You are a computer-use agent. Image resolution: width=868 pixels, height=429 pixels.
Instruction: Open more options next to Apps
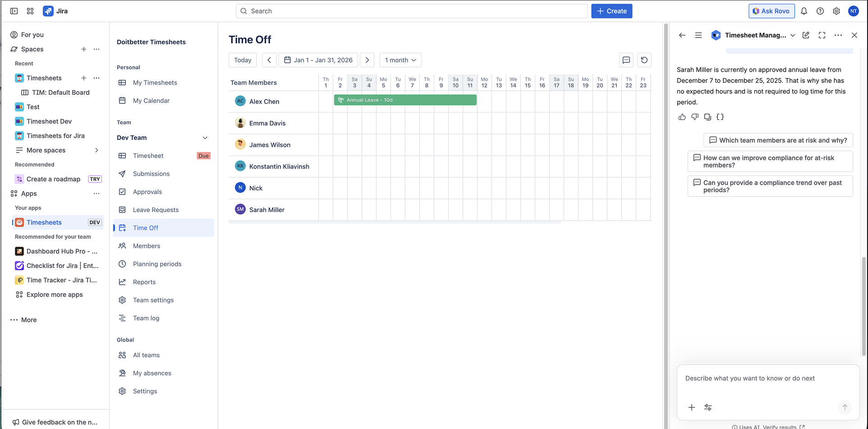pos(96,194)
